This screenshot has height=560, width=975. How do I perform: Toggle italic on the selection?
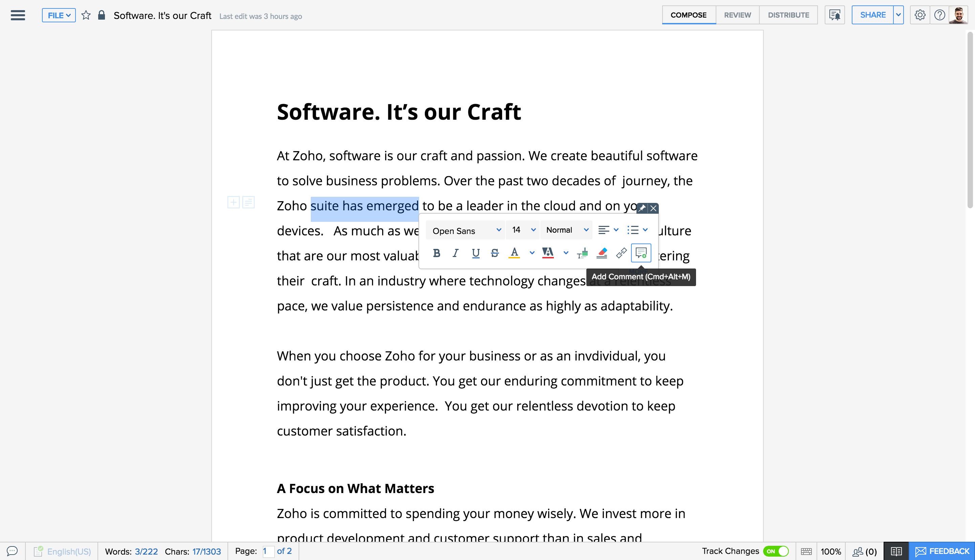click(455, 253)
